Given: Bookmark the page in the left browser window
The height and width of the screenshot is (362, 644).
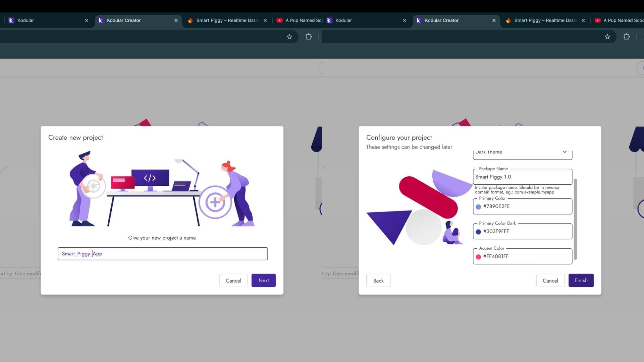Looking at the screenshot, I should pyautogui.click(x=289, y=37).
